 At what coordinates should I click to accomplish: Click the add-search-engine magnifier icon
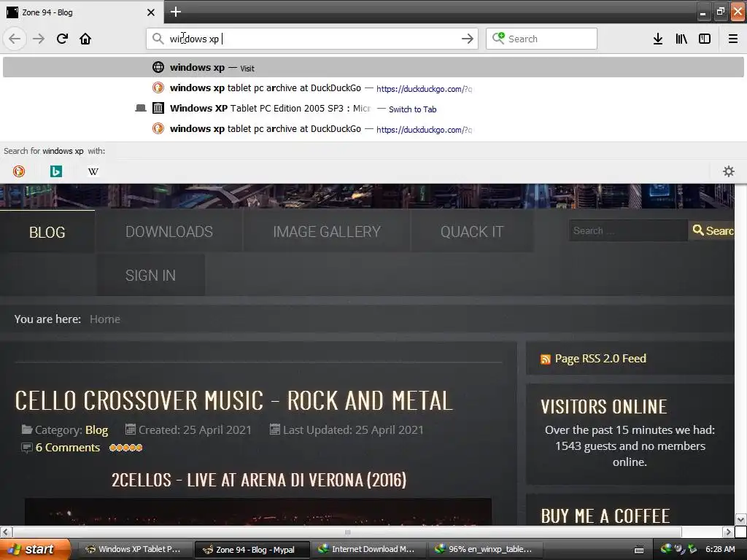point(498,38)
